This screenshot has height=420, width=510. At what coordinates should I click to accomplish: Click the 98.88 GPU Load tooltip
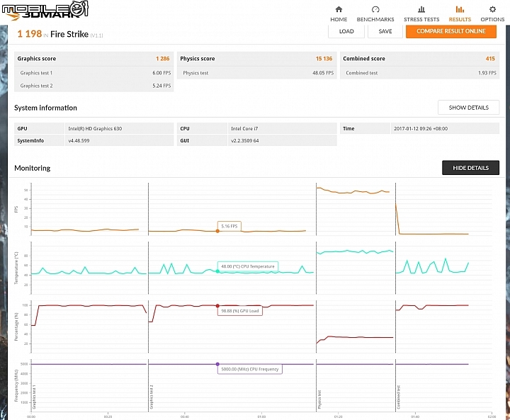240,311
